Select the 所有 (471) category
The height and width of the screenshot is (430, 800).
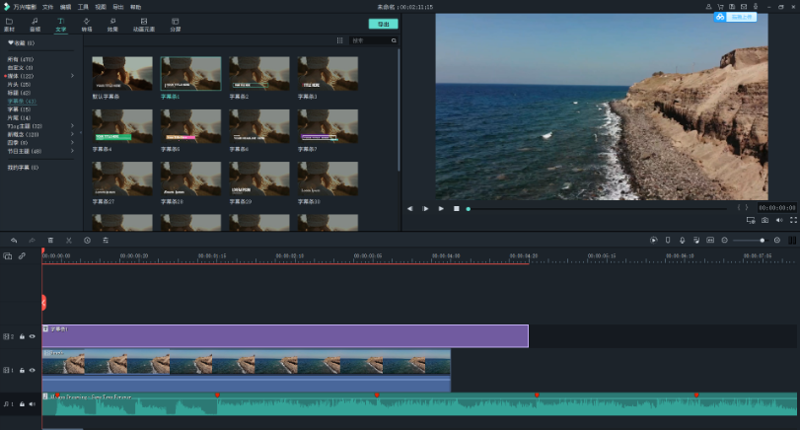point(20,59)
